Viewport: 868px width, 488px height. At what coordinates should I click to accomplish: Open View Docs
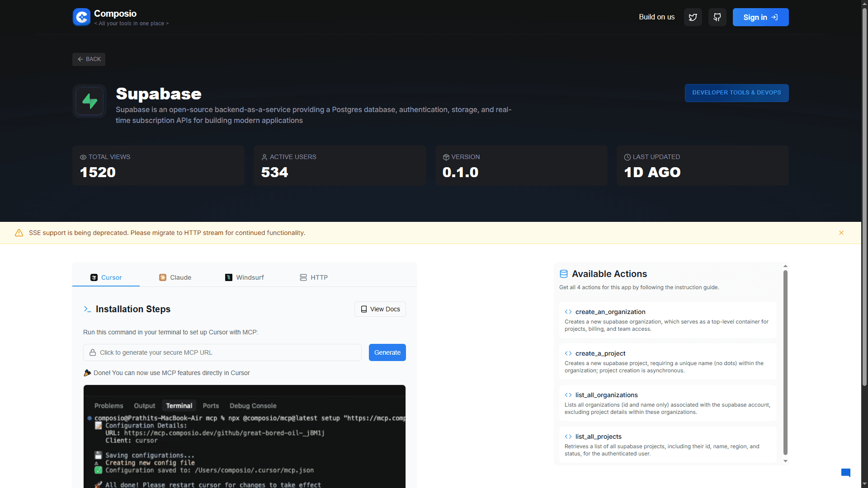pos(380,309)
